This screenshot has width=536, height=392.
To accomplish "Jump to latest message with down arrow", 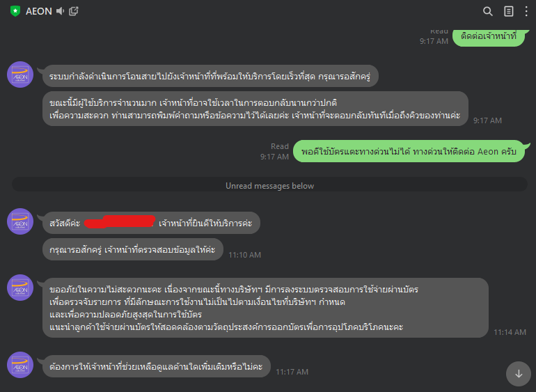I will (519, 374).
